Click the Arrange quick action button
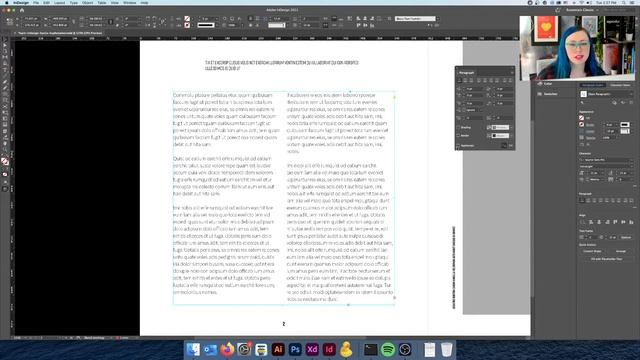 coord(620,251)
